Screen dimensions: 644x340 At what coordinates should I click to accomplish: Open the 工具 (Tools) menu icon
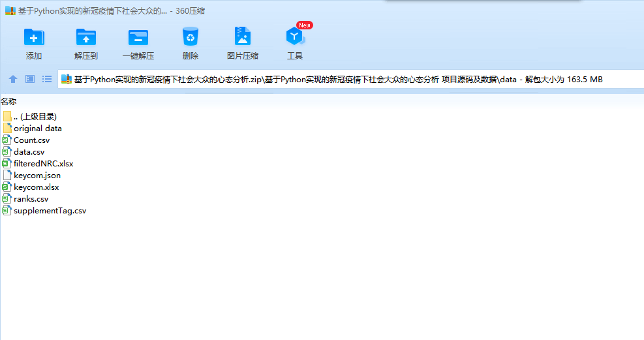coord(294,37)
